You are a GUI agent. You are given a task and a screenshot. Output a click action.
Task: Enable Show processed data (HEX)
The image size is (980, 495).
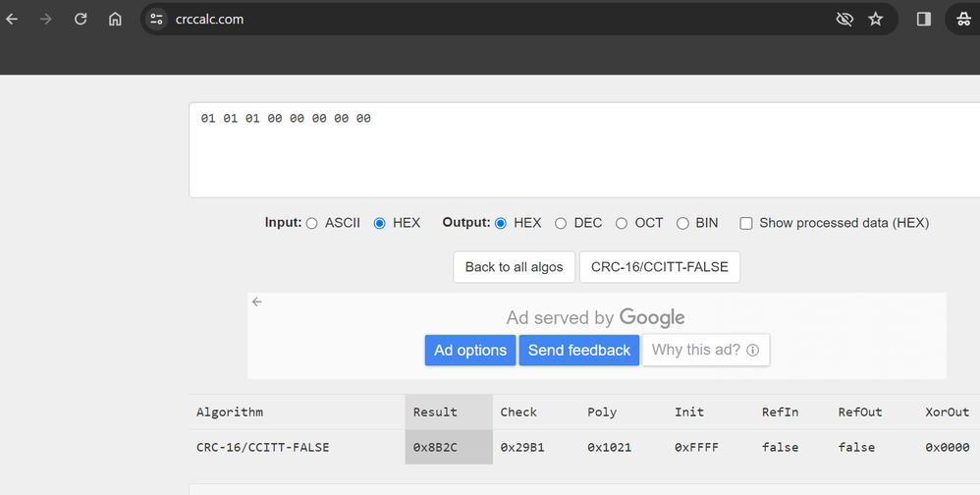(746, 223)
